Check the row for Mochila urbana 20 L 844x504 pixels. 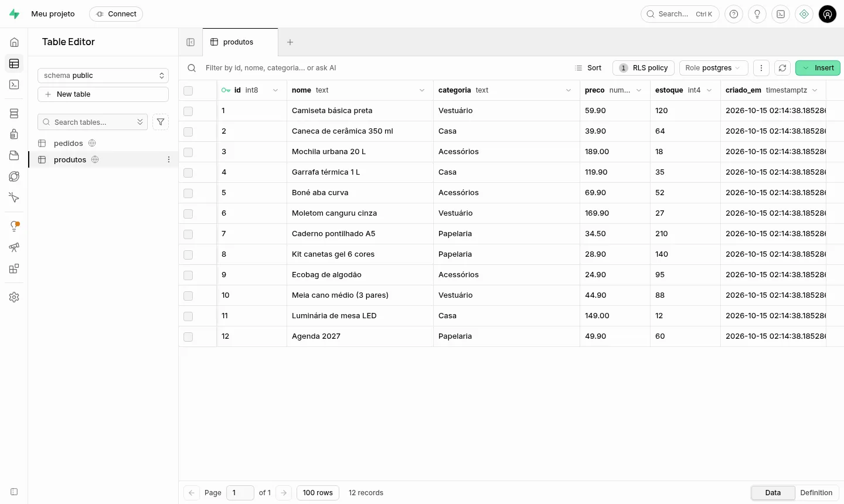(x=188, y=152)
